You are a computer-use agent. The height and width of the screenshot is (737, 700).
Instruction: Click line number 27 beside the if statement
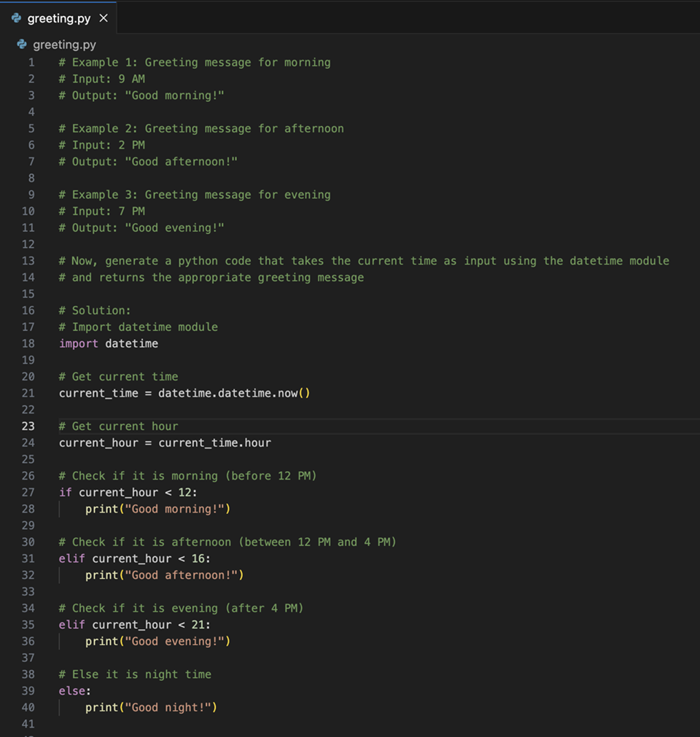click(28, 492)
